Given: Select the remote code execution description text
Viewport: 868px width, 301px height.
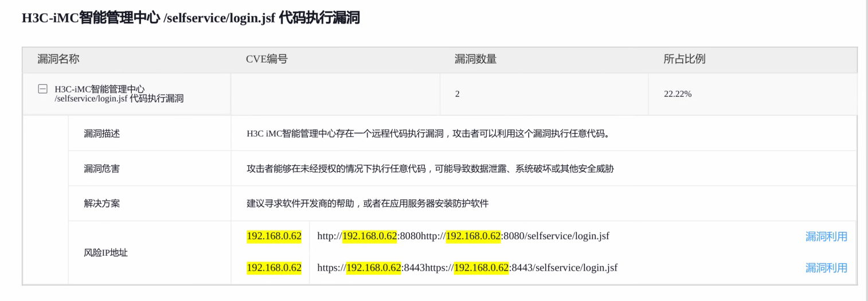Looking at the screenshot, I should click(x=428, y=134).
